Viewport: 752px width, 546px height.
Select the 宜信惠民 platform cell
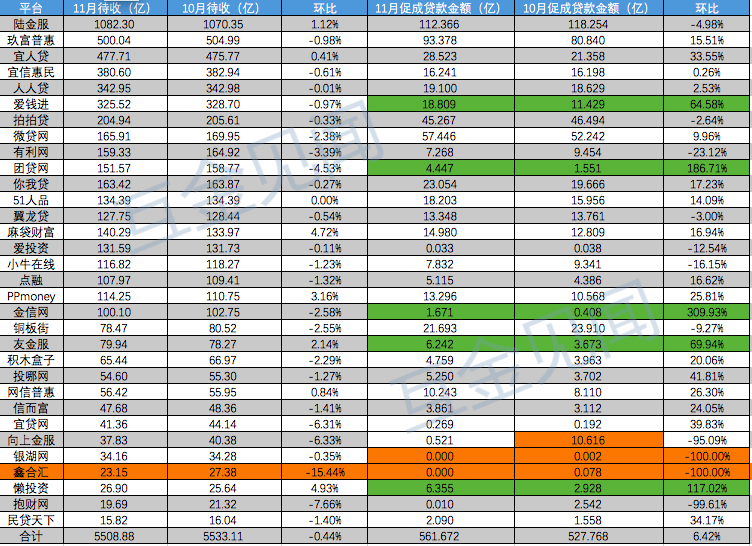click(x=31, y=72)
